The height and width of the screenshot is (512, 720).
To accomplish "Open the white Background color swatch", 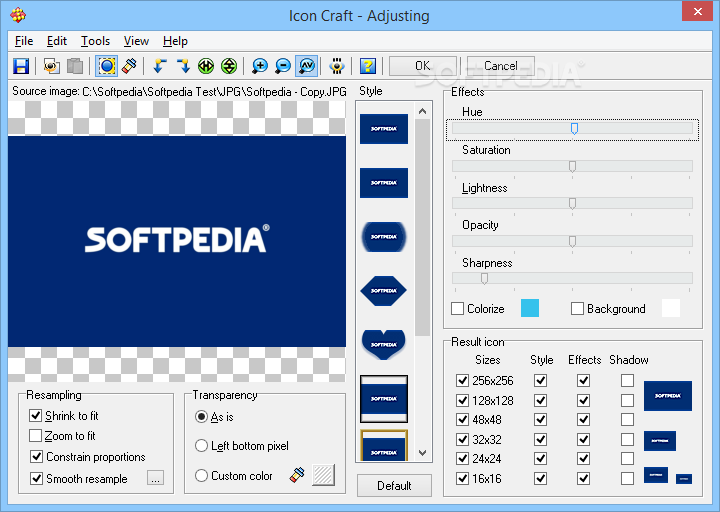I will tap(671, 308).
